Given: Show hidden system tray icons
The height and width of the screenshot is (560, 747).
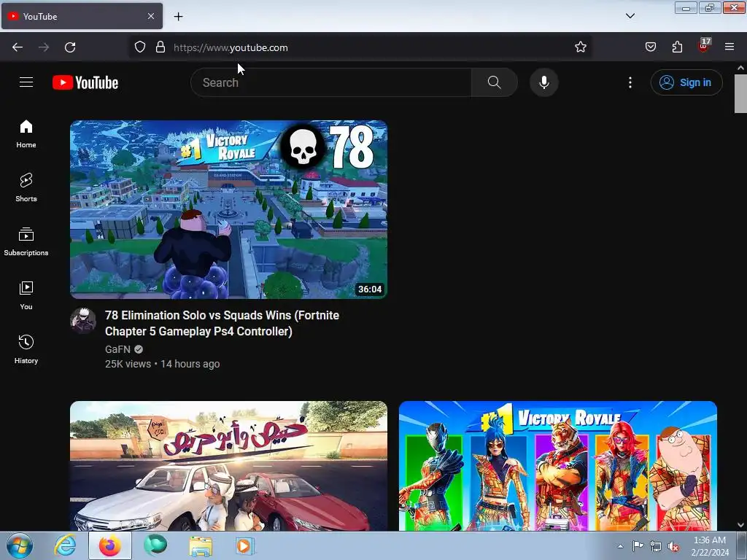Looking at the screenshot, I should (x=620, y=546).
